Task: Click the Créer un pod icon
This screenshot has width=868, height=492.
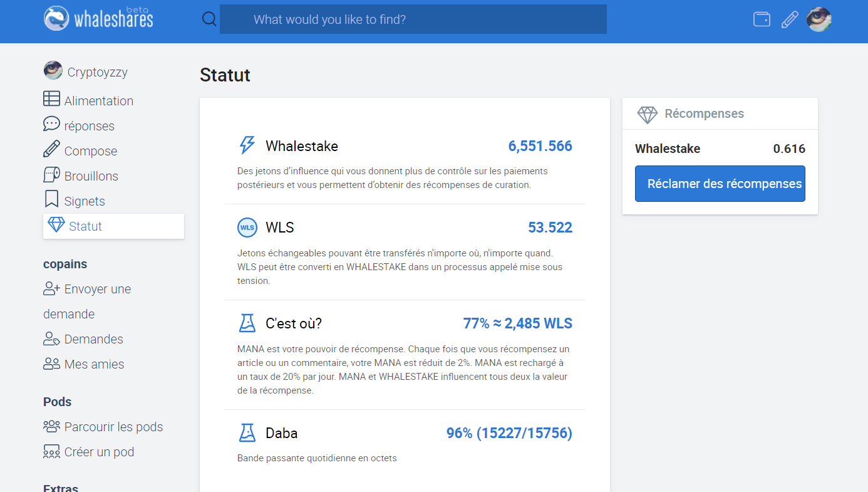Action: (x=51, y=451)
